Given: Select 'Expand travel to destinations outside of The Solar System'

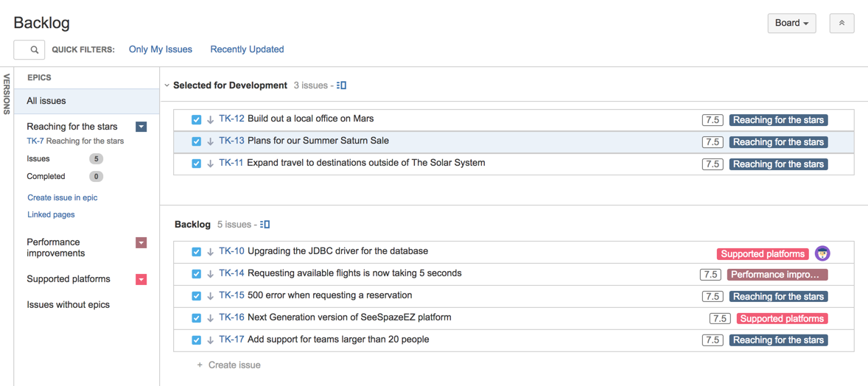Looking at the screenshot, I should pos(366,163).
